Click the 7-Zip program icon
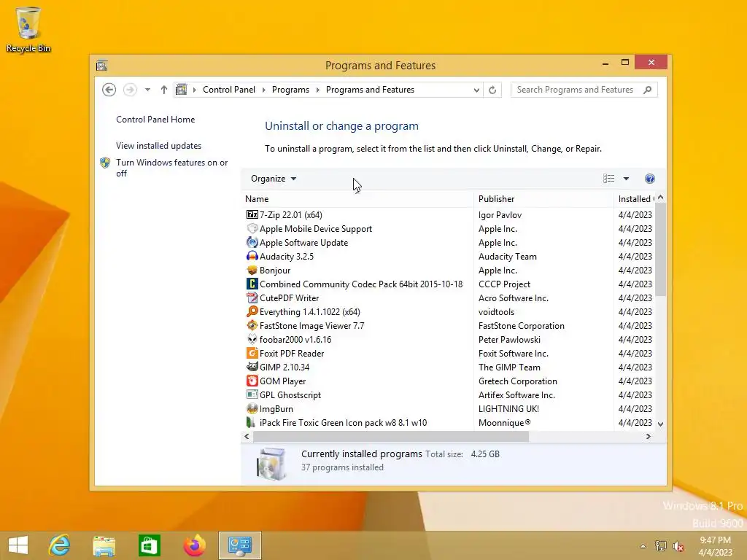Viewport: 747px width, 560px height. 252,215
